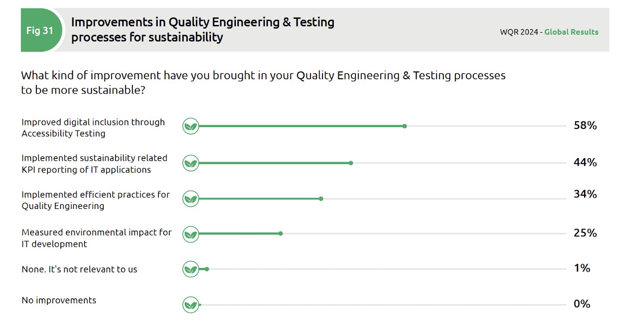Click leaf icon beside None not relevant row

click(191, 269)
